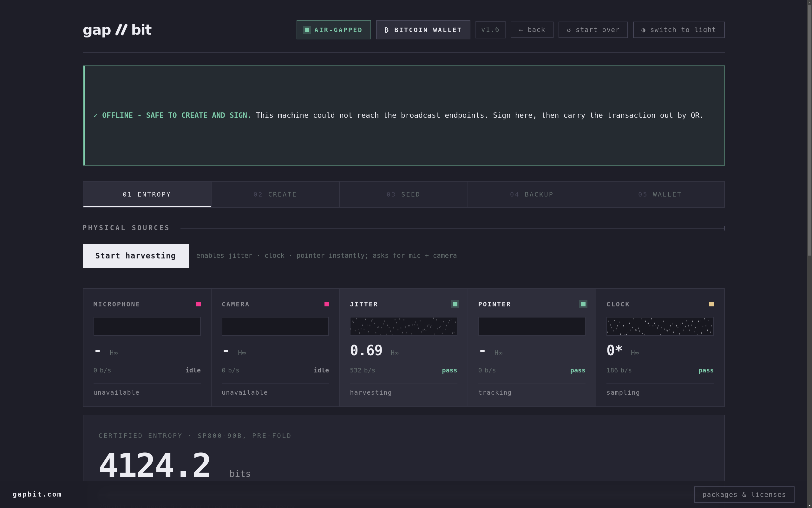
Task: Click OFFLINE - SAFE TO CREATE AND SIGN text
Action: tap(176, 115)
